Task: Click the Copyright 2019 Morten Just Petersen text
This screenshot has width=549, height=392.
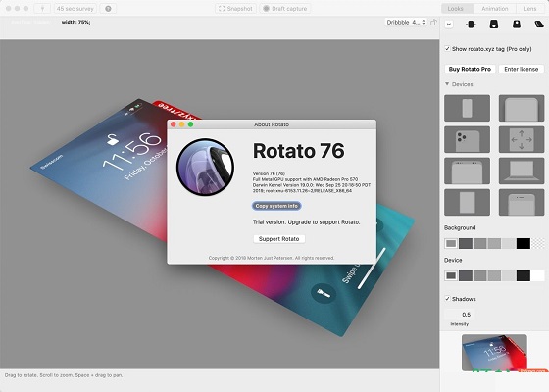Action: [272, 258]
